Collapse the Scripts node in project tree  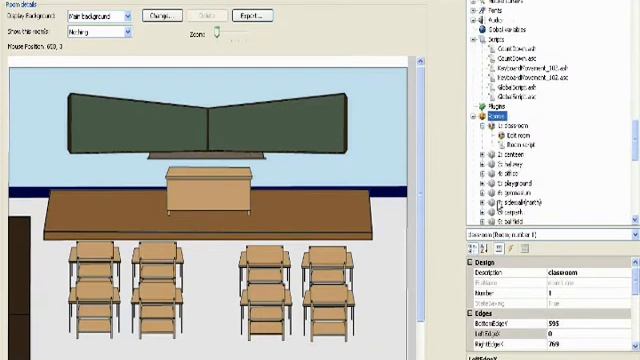pos(473,40)
